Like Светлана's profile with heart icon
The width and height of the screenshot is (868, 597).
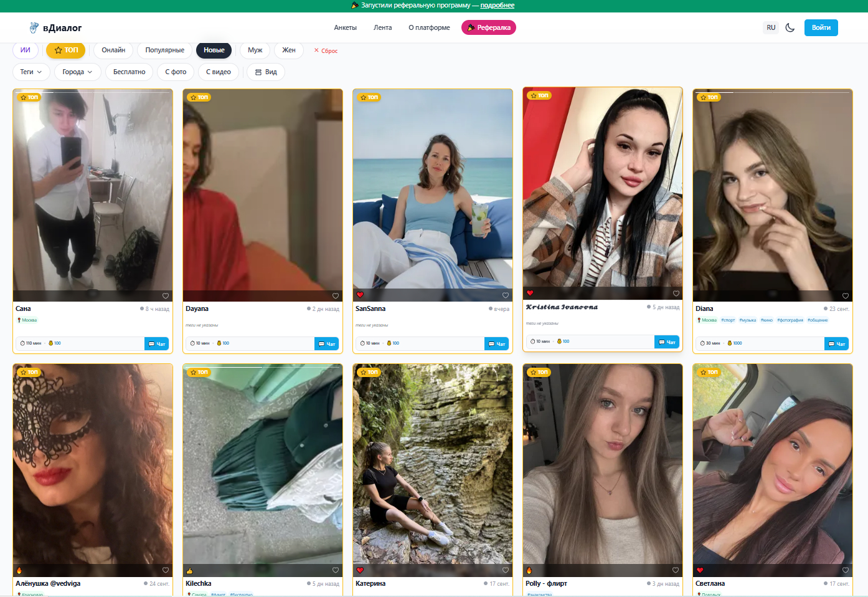[x=846, y=570]
